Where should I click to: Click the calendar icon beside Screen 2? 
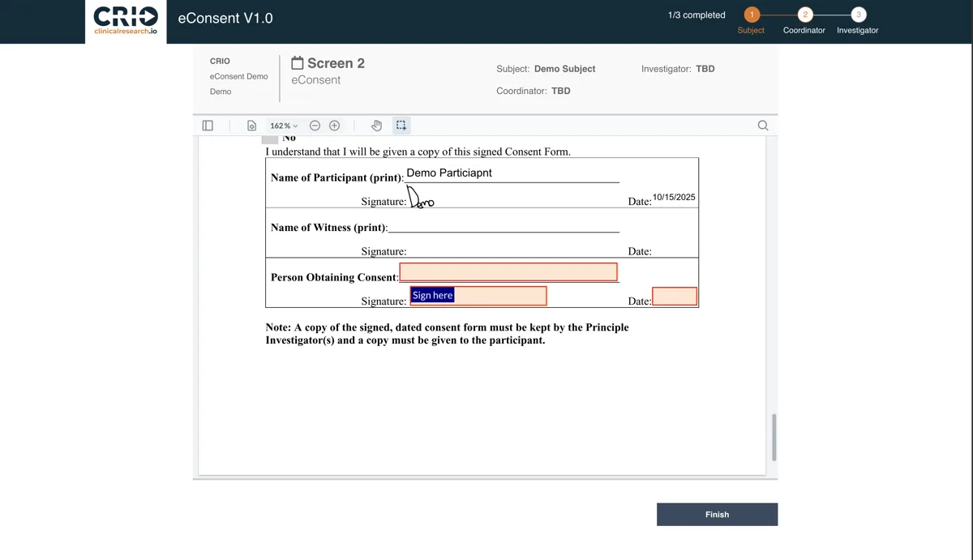pyautogui.click(x=298, y=63)
